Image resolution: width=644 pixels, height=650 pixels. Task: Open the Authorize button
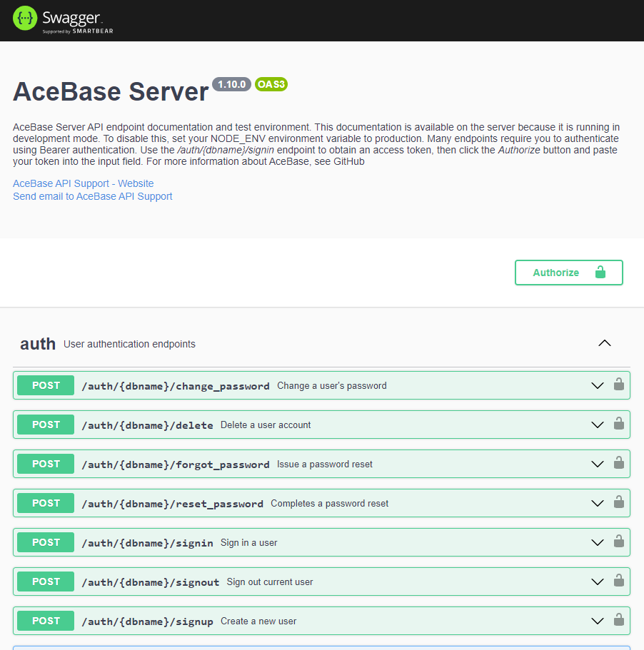pyautogui.click(x=568, y=273)
